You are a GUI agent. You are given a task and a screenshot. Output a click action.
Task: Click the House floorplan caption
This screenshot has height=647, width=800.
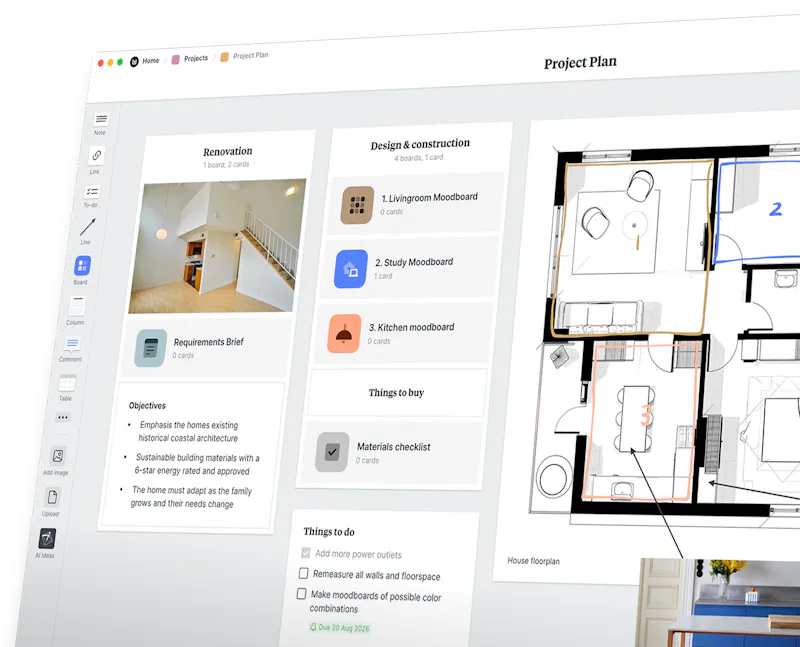(x=533, y=561)
